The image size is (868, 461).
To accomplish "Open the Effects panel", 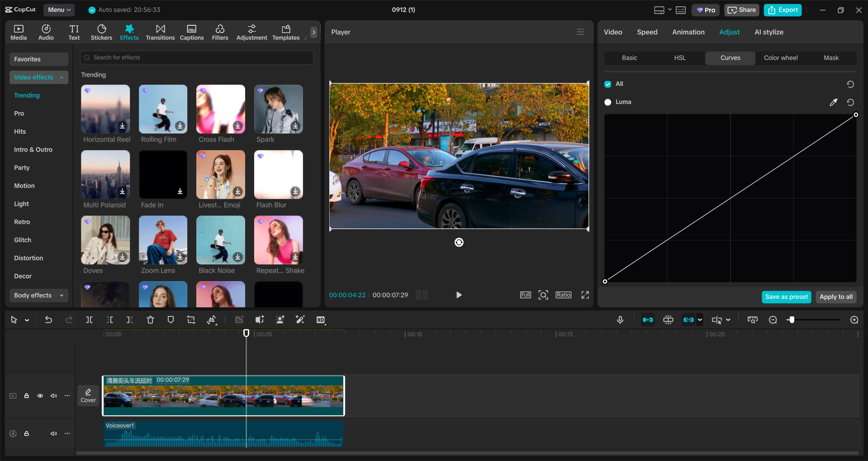I will click(x=129, y=32).
